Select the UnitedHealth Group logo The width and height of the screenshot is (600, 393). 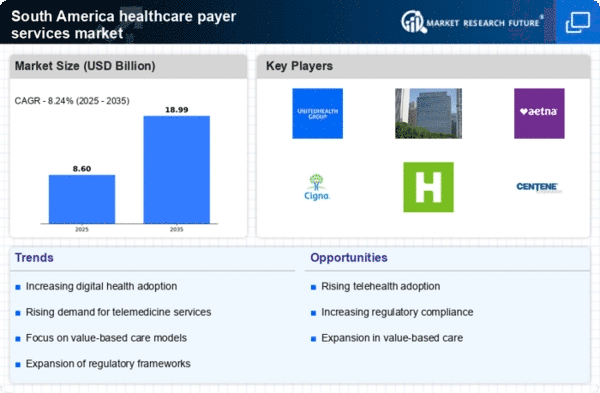(x=318, y=113)
